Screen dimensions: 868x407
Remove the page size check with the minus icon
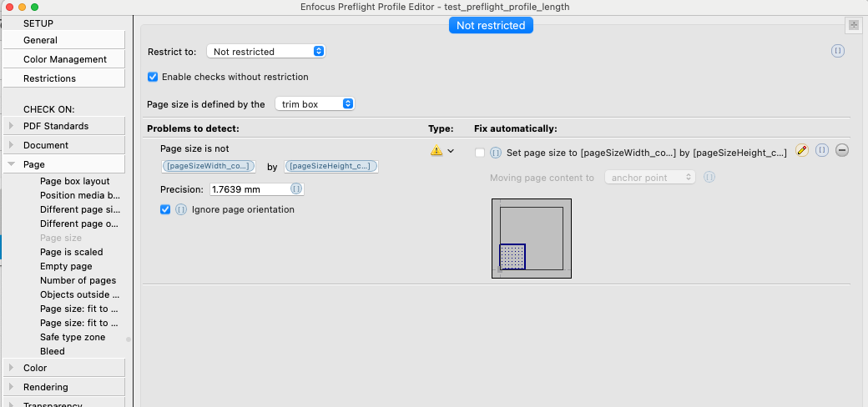tap(842, 150)
